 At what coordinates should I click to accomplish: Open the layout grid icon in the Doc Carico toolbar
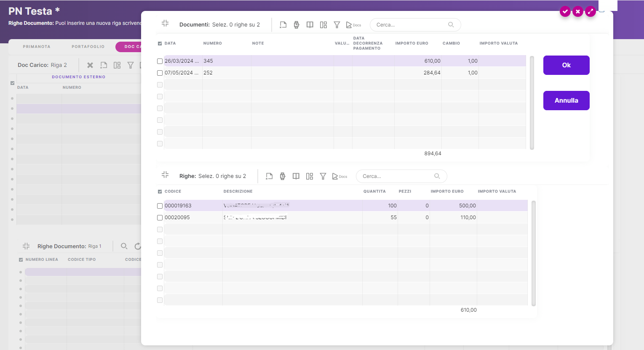(117, 65)
